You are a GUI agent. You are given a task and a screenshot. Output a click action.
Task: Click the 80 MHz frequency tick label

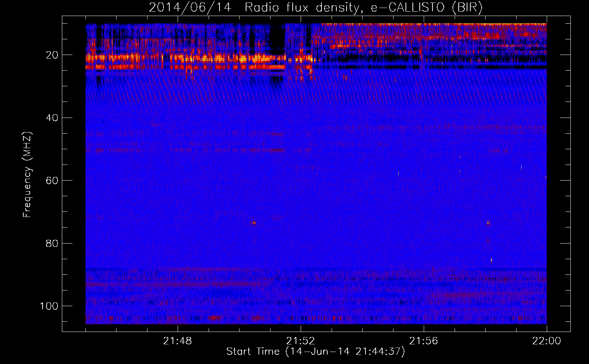tap(52, 244)
